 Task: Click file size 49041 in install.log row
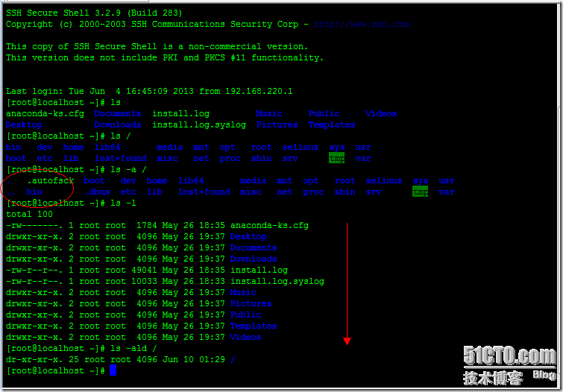[x=144, y=270]
